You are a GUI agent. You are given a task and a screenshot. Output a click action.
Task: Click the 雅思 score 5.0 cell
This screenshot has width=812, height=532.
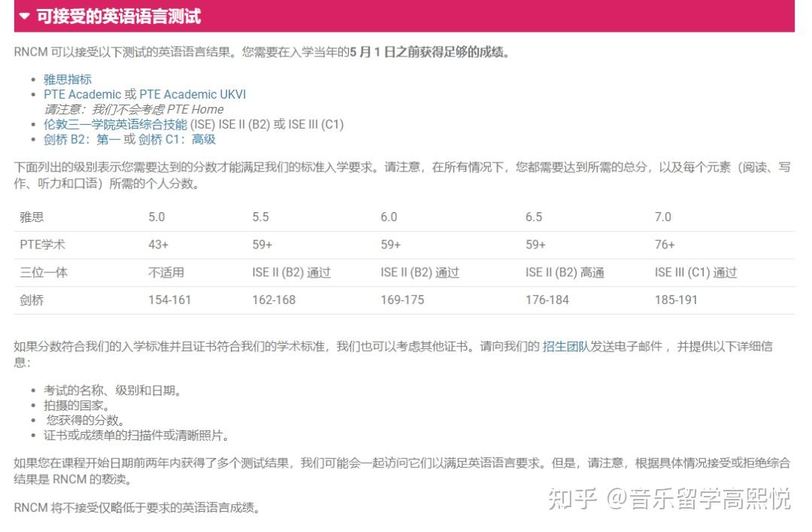(x=156, y=217)
